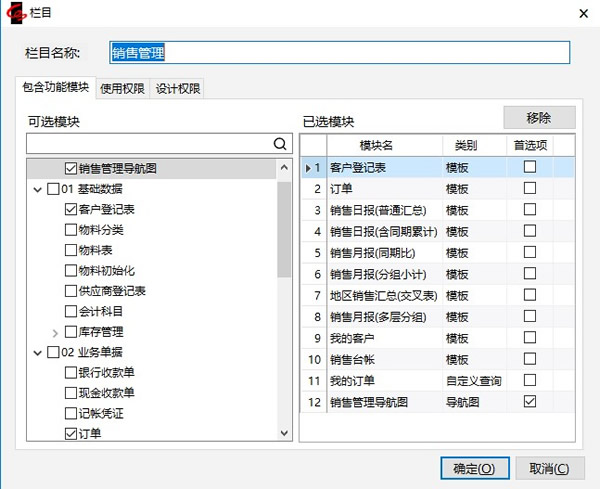Open the 设计权限 tab
The height and width of the screenshot is (489, 600).
point(178,88)
